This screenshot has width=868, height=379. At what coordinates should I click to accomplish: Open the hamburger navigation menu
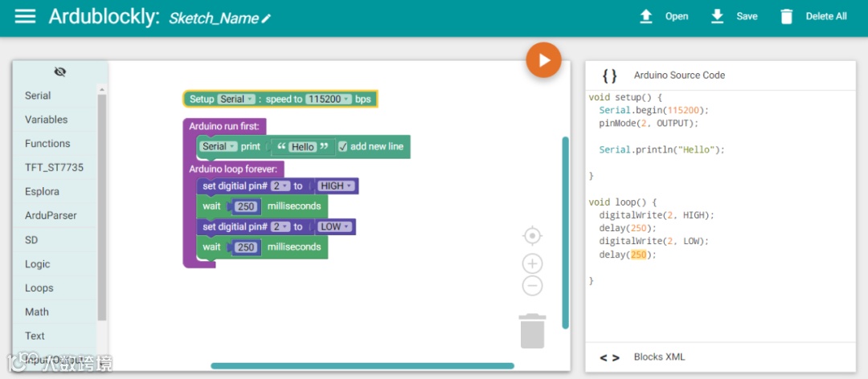click(x=25, y=16)
